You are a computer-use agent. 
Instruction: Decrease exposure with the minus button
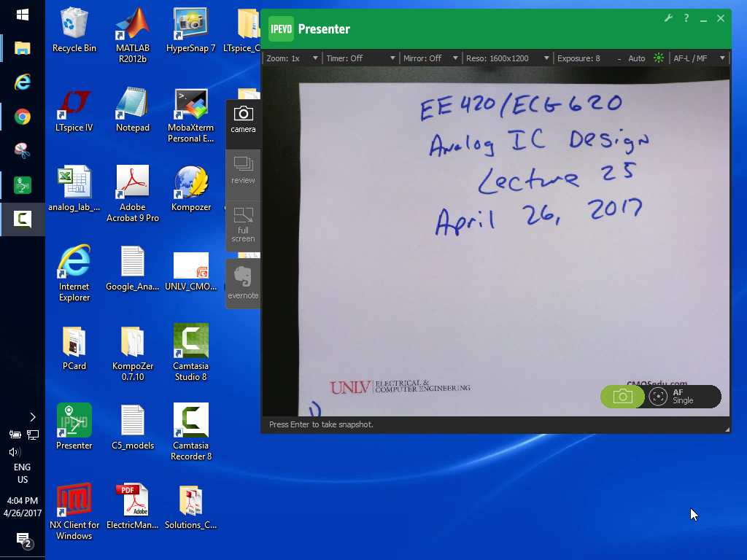(x=619, y=58)
